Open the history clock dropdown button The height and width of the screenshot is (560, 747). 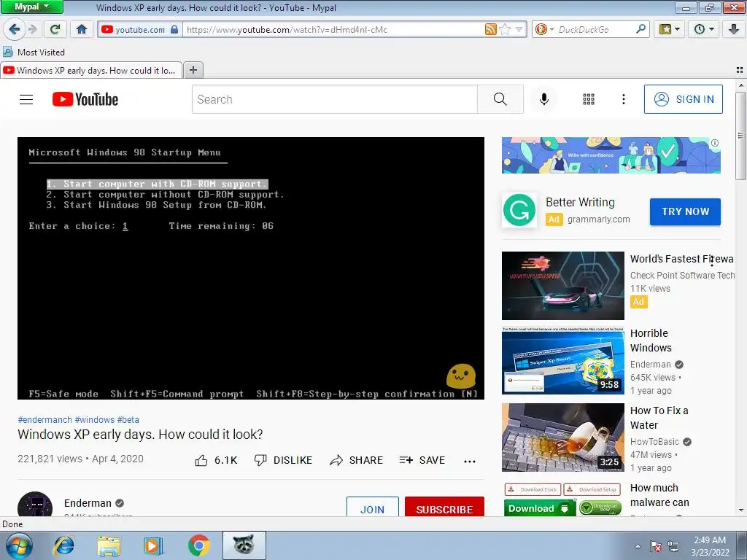[704, 29]
